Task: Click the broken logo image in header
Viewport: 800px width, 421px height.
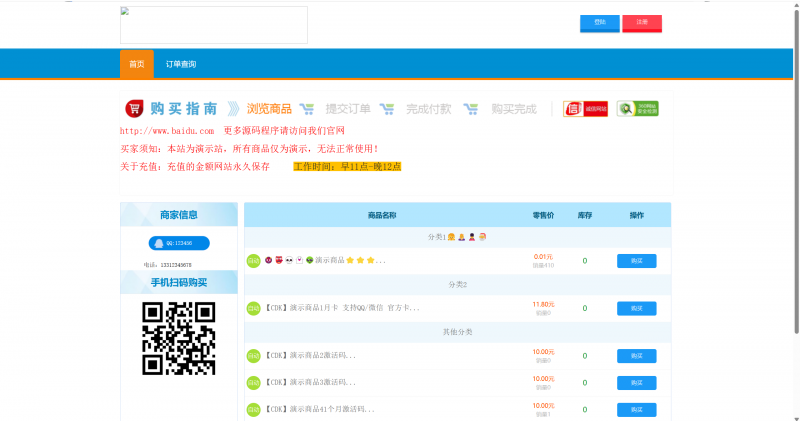Action: point(213,25)
